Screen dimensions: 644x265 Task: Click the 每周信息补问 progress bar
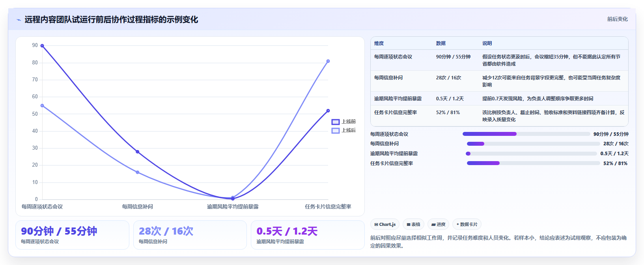533,144
